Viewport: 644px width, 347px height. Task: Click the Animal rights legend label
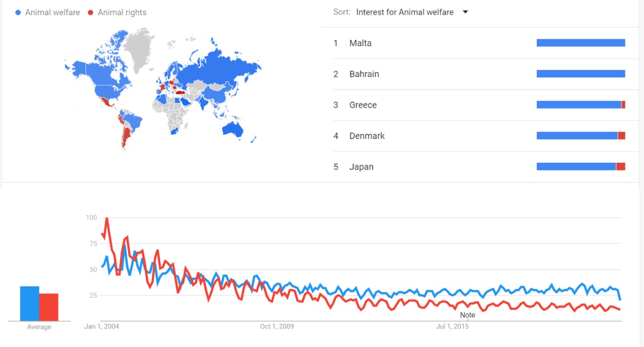click(122, 12)
